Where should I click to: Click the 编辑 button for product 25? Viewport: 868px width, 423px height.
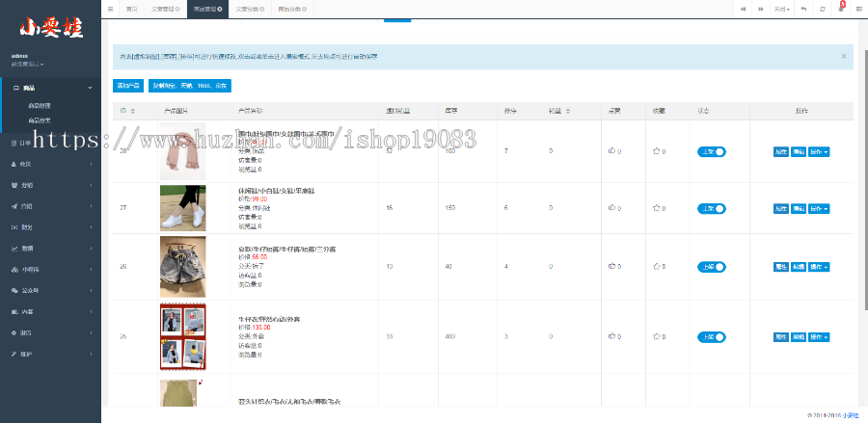[x=799, y=336]
